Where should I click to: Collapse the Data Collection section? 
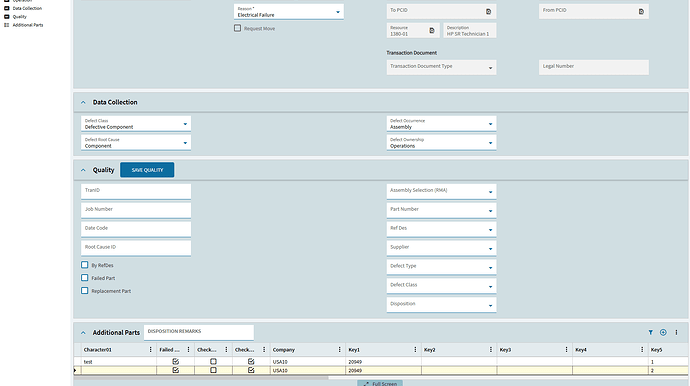click(x=83, y=102)
